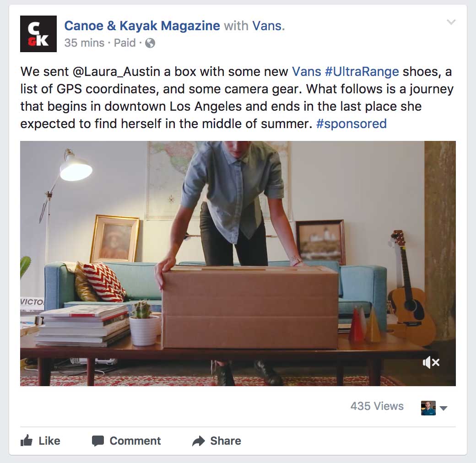Click the Comment button label

(x=135, y=441)
